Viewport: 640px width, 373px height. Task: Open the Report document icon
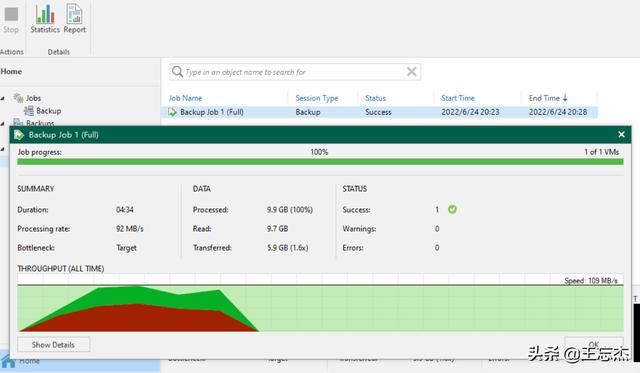point(74,13)
